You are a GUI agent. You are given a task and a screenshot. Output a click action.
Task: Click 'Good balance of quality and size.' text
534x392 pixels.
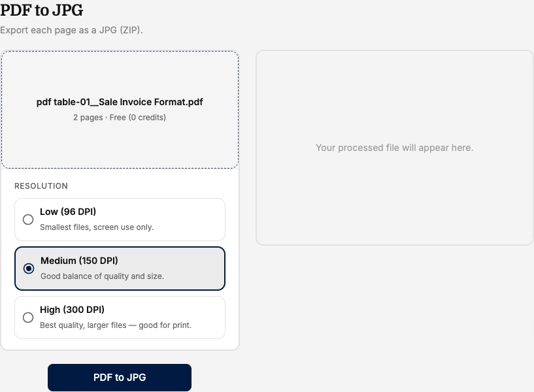[102, 276]
